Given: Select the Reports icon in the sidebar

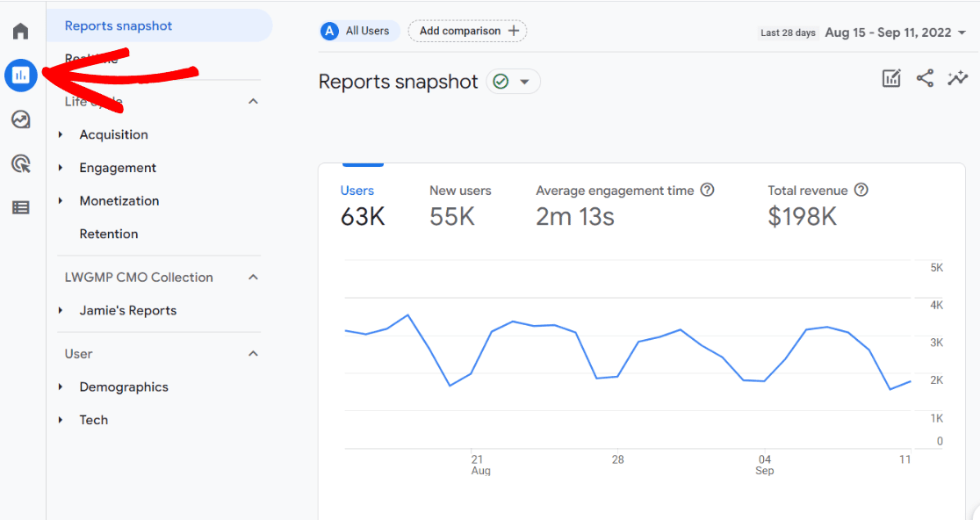Looking at the screenshot, I should pyautogui.click(x=20, y=76).
